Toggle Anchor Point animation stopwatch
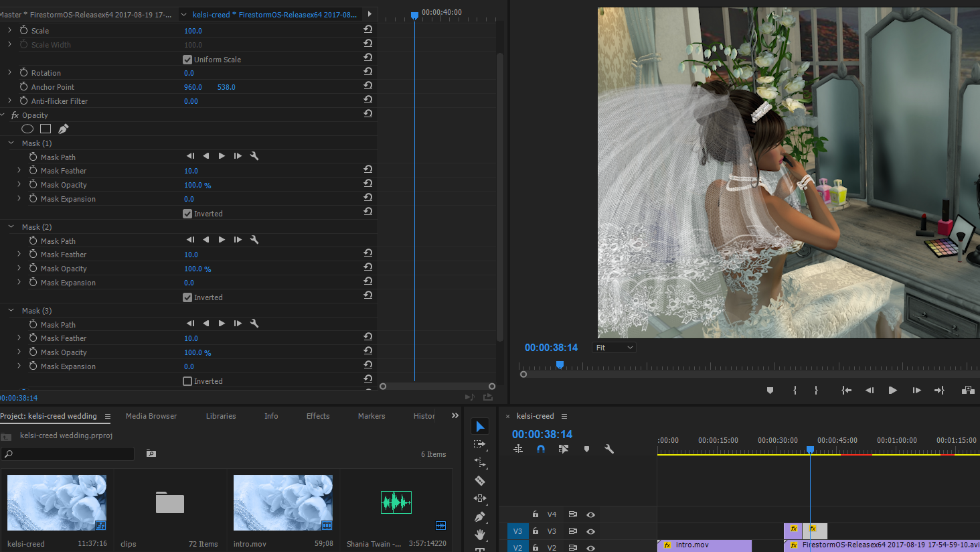This screenshot has width=980, height=552. [x=23, y=86]
